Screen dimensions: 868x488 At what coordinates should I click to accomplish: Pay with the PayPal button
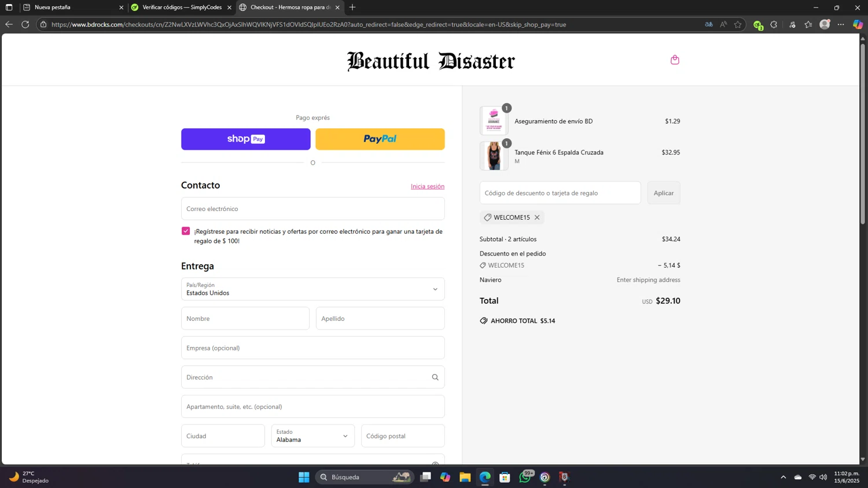(380, 139)
